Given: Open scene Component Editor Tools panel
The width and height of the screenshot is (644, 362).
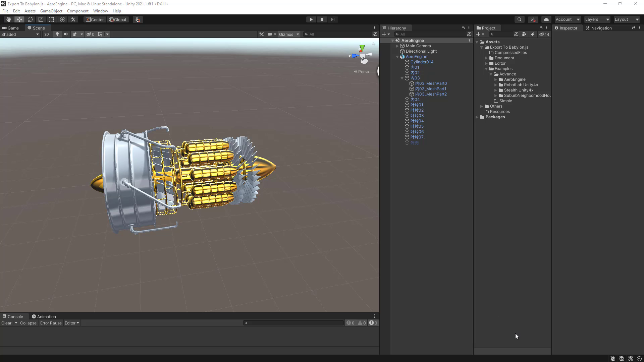Looking at the screenshot, I should tap(261, 34).
